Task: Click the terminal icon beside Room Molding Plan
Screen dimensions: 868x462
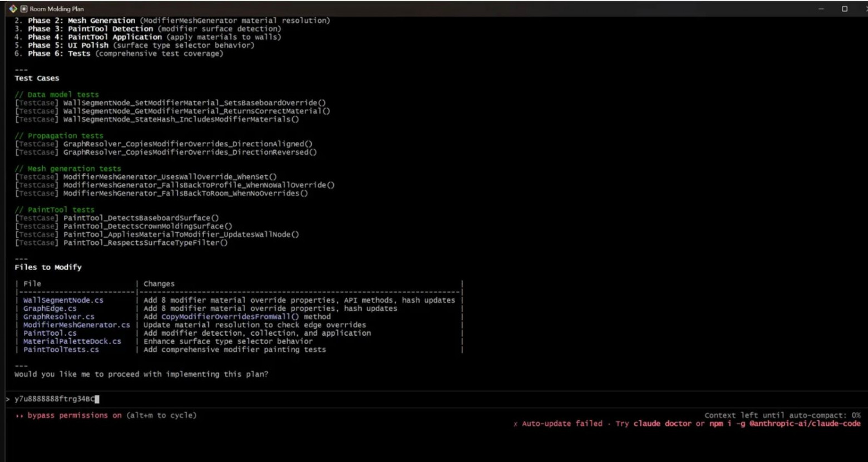Action: click(x=24, y=9)
